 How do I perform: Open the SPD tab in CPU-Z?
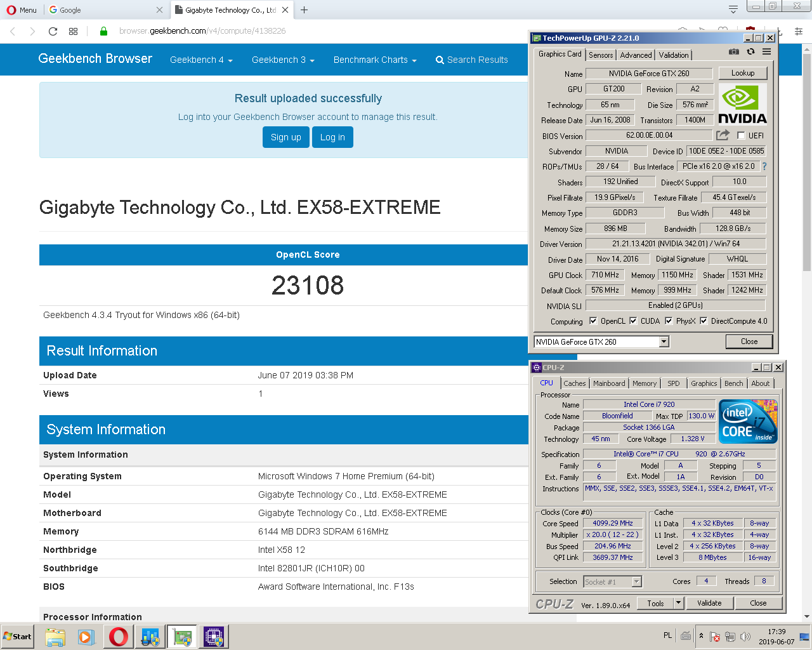click(x=674, y=383)
